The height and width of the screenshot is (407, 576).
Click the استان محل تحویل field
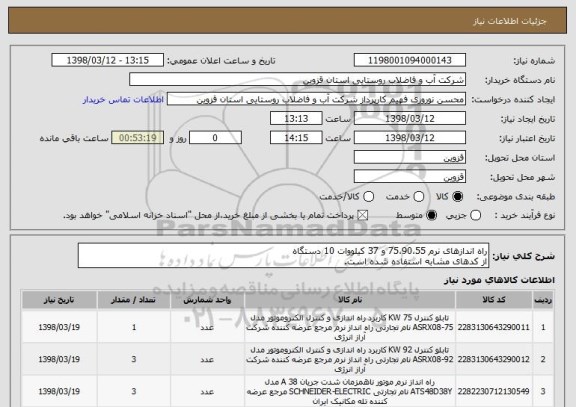click(x=410, y=157)
